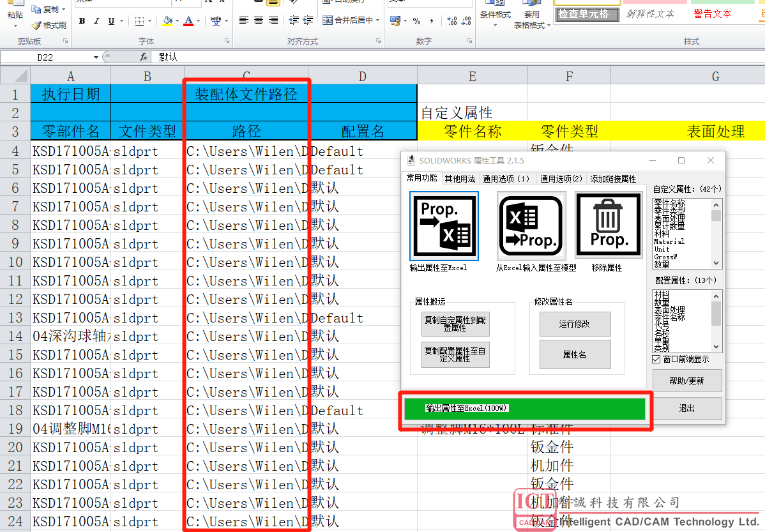This screenshot has height=532, width=765.
Task: Click the 合并后居中 merge and center button
Action: point(348,20)
